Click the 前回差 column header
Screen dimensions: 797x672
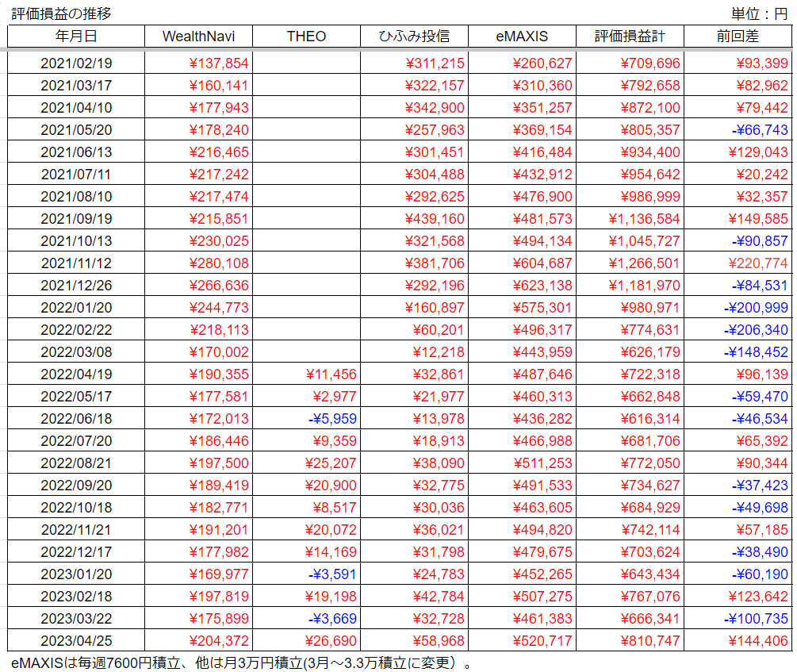pos(738,36)
